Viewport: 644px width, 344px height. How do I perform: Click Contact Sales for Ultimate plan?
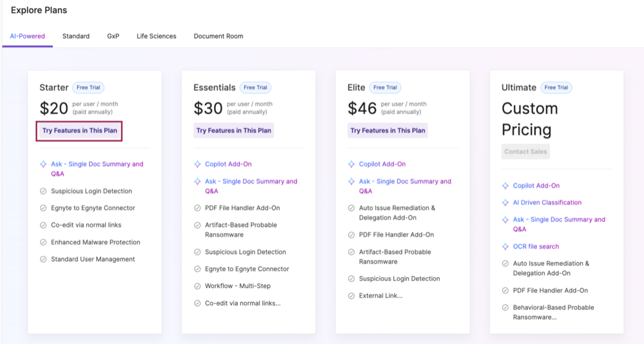pyautogui.click(x=525, y=152)
